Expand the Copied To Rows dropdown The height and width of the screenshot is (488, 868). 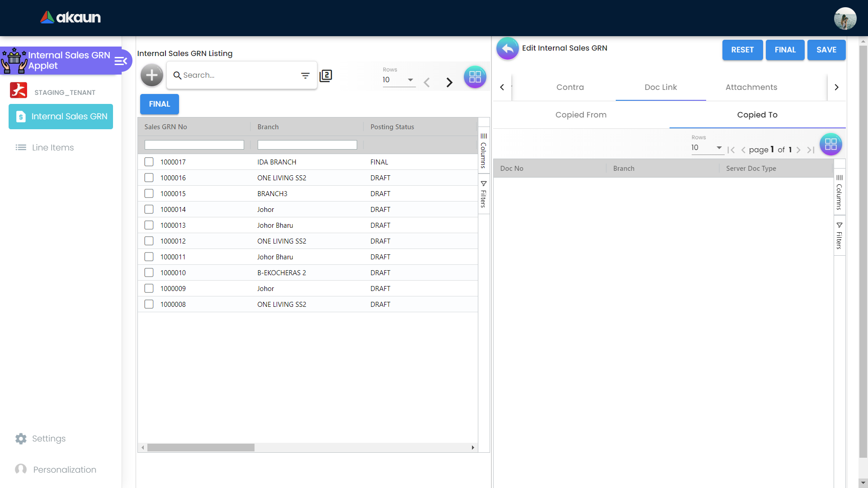coord(707,148)
